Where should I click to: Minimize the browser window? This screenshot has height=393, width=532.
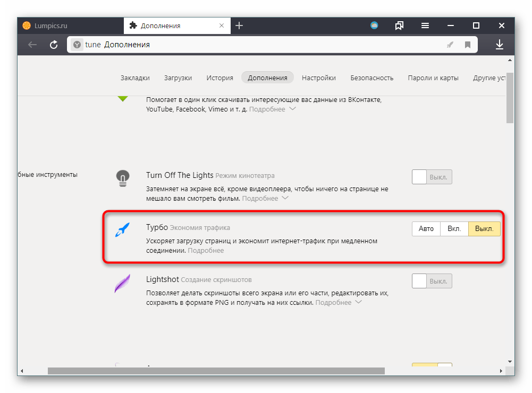tap(451, 25)
